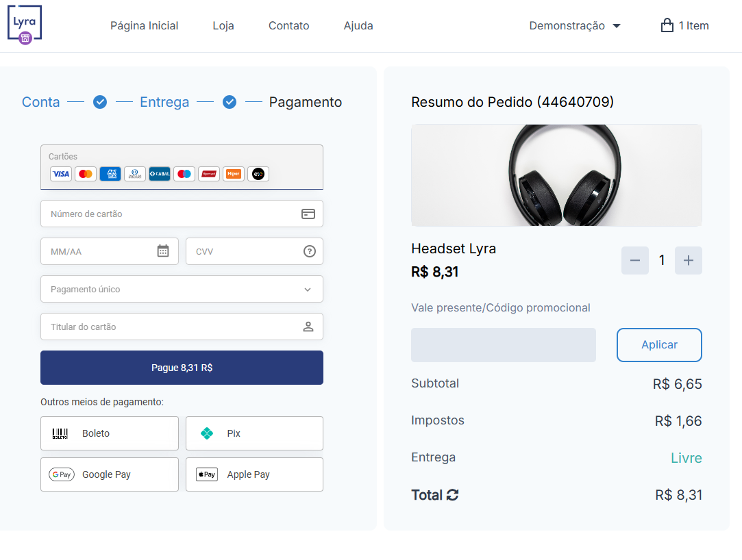
Task: Click the Maestro card icon
Action: click(x=184, y=174)
